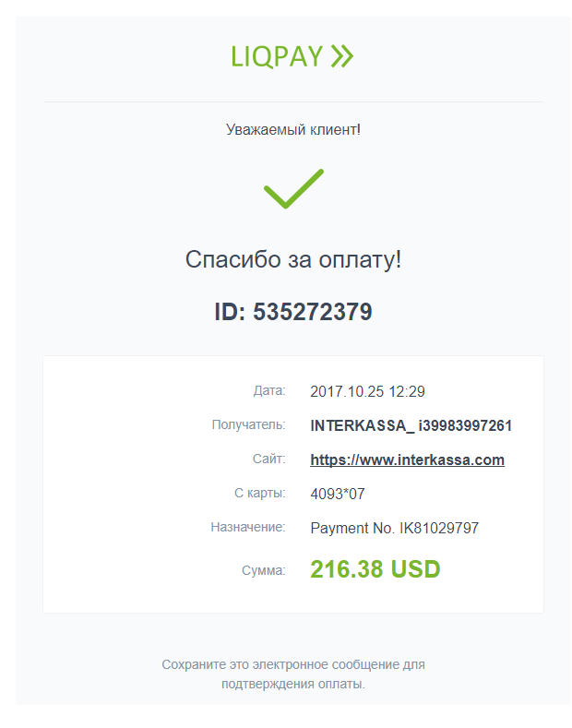The image size is (572, 728).
Task: Click the LIQPAY logo text
Action: (x=277, y=57)
